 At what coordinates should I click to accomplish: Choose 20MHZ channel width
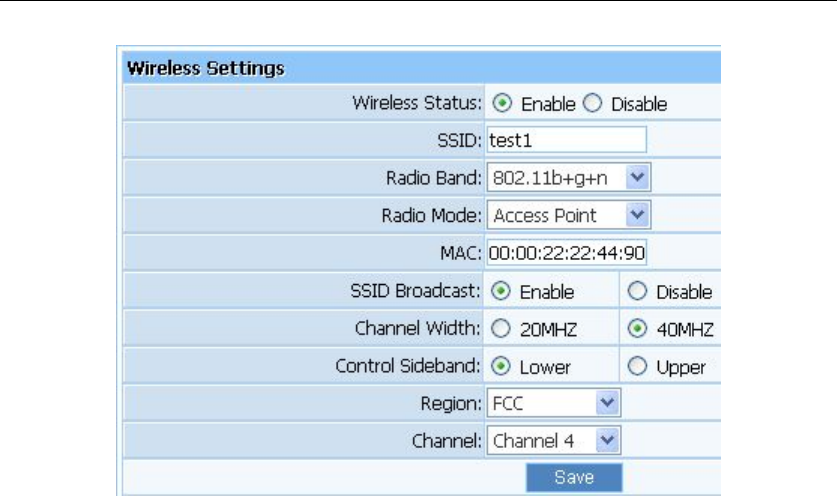click(501, 328)
